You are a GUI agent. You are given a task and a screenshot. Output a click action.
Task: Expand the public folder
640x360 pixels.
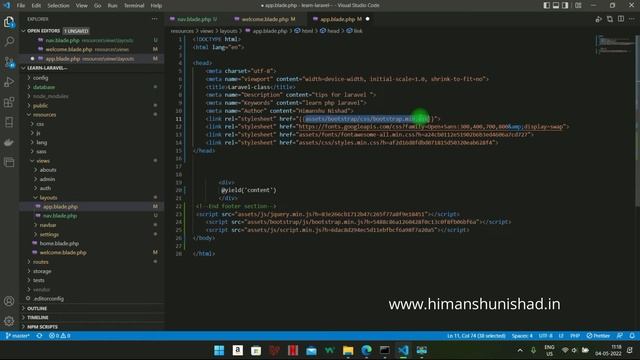pyautogui.click(x=40, y=105)
